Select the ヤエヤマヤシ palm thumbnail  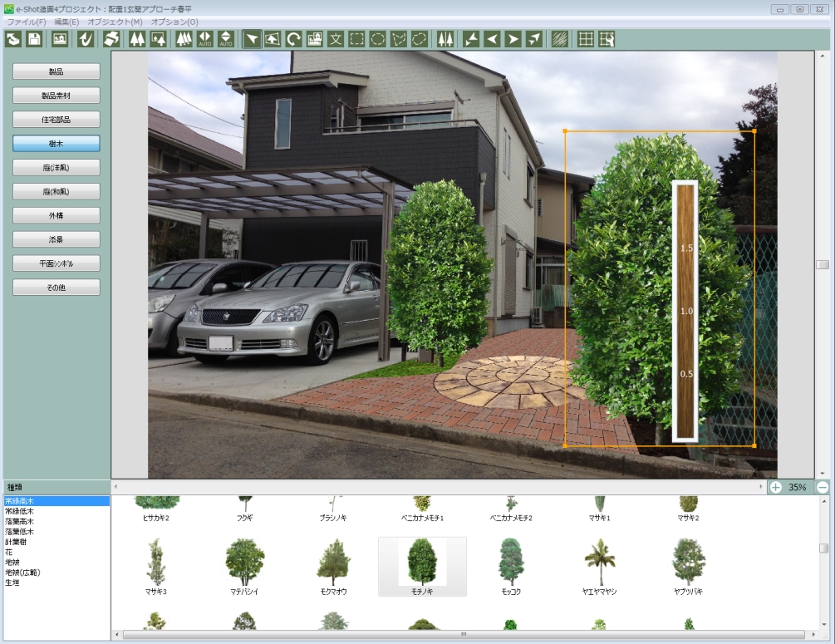pos(600,566)
